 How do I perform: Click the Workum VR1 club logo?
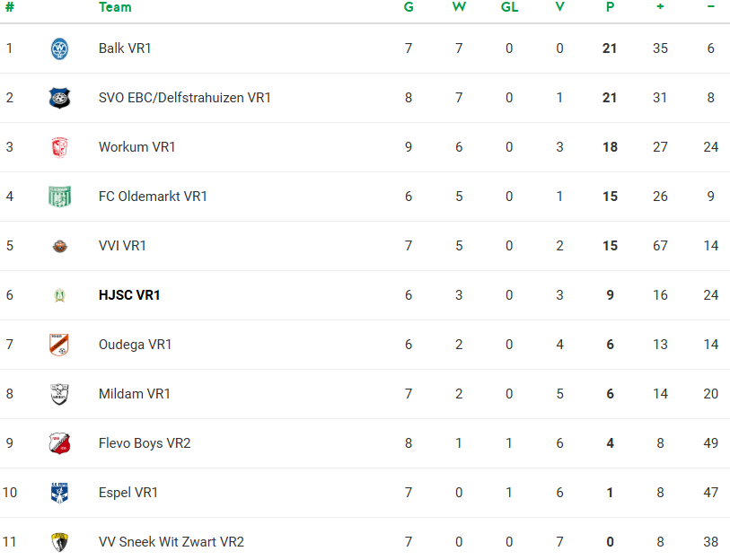coord(59,147)
